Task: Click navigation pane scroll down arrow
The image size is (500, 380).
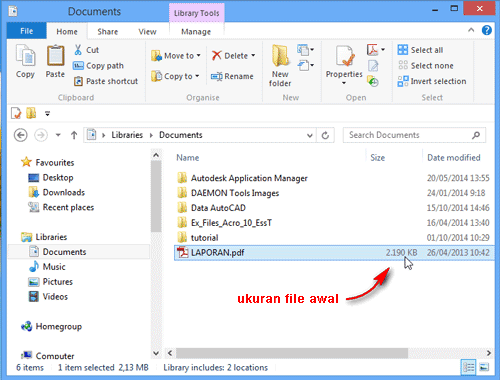Action: pos(156,353)
